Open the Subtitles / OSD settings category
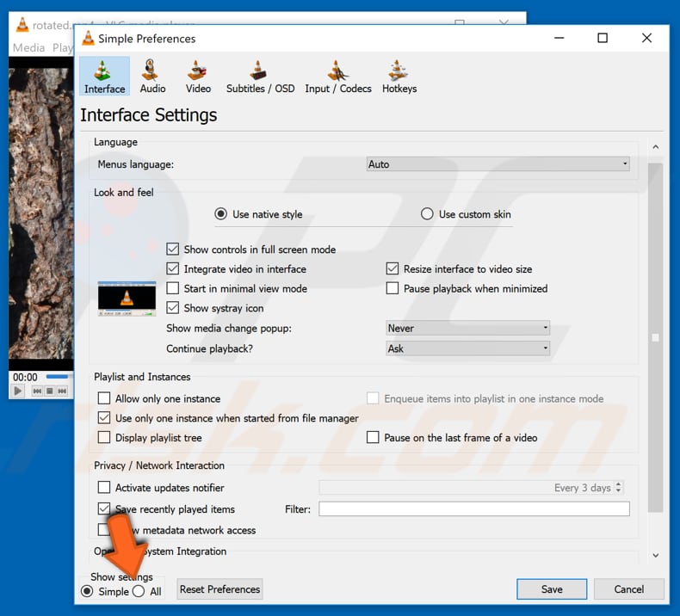 (x=260, y=77)
